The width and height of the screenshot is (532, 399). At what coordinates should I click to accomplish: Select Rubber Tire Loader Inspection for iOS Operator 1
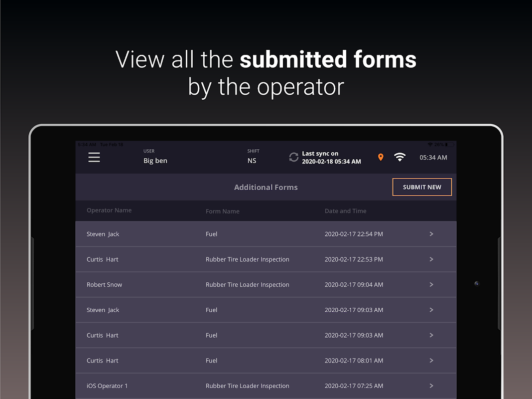pos(248,386)
